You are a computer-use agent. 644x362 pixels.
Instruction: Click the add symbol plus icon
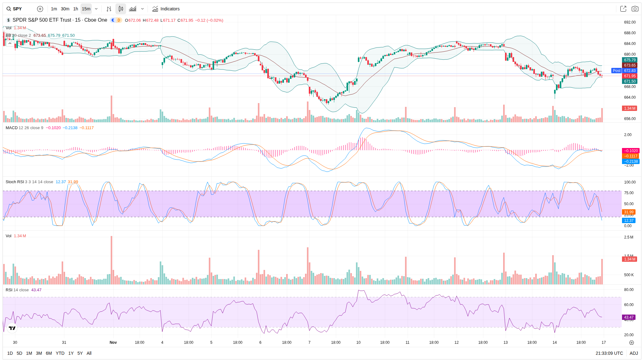[x=40, y=9]
